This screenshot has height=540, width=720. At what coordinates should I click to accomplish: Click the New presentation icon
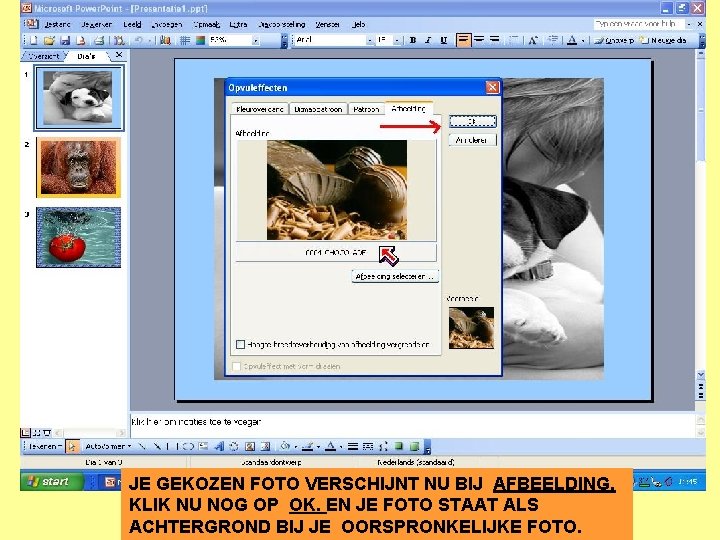pos(34,40)
